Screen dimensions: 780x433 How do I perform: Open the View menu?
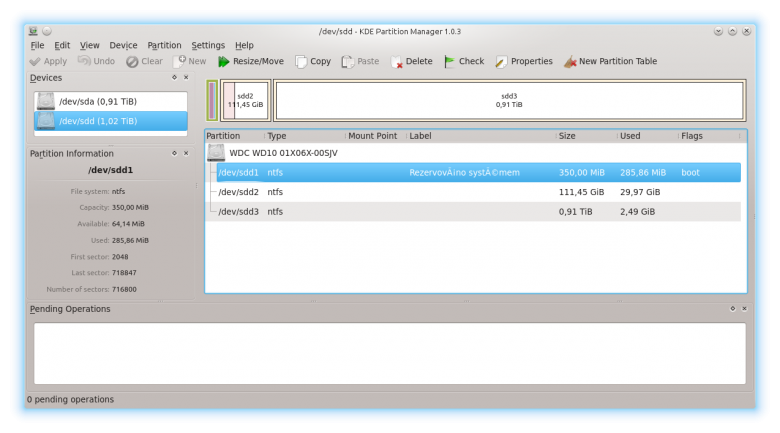[x=90, y=45]
